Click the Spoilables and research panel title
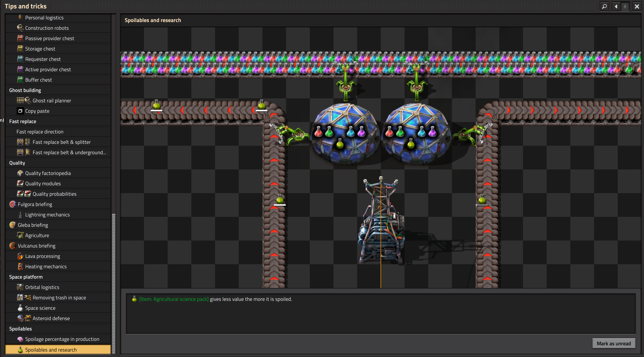Screen dimensions: 644x357 pyautogui.click(x=153, y=20)
